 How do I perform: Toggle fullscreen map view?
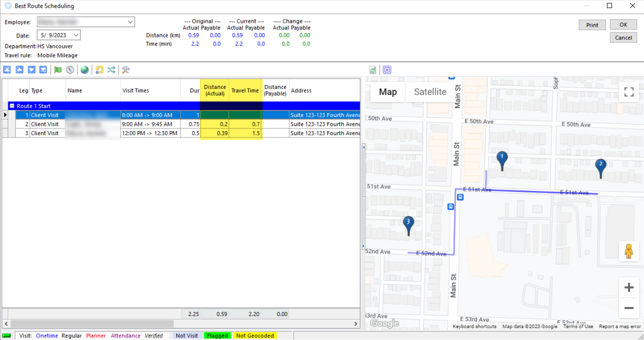[x=629, y=92]
